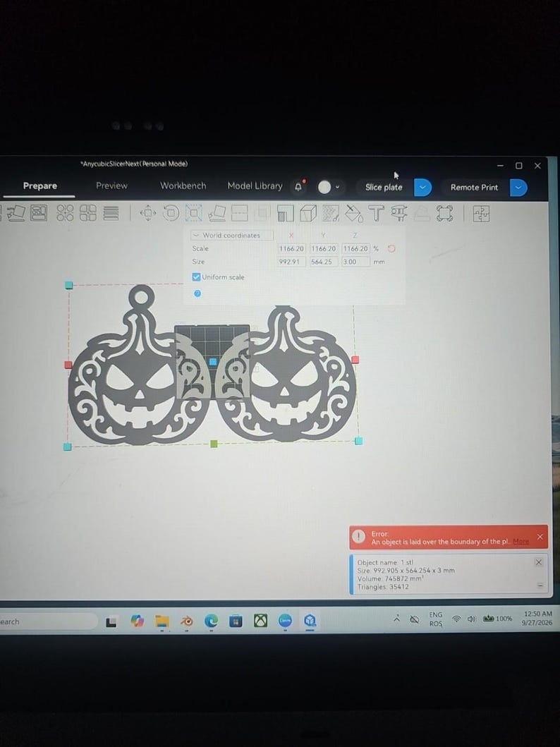Switch to the Preview tab
560x747 pixels.
[112, 186]
